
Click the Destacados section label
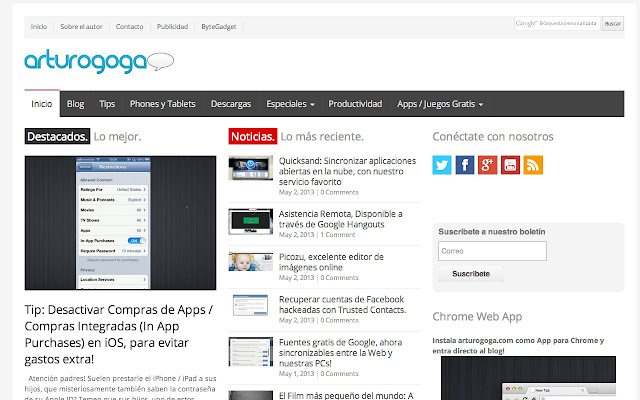click(x=57, y=136)
